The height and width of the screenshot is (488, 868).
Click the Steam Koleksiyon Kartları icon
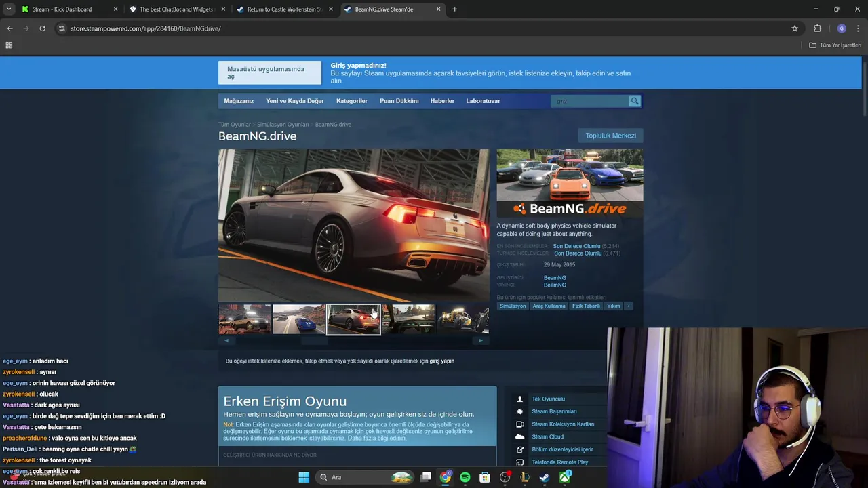[520, 424]
